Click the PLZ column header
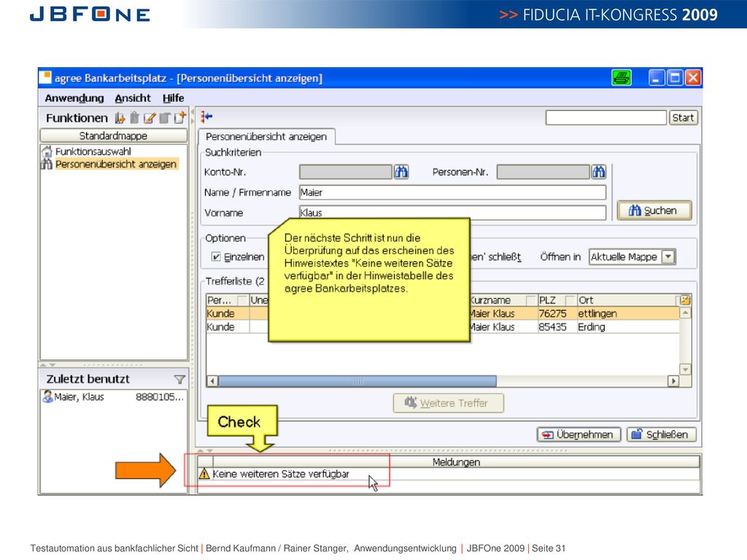Viewport: 747px width, 560px height. (556, 300)
